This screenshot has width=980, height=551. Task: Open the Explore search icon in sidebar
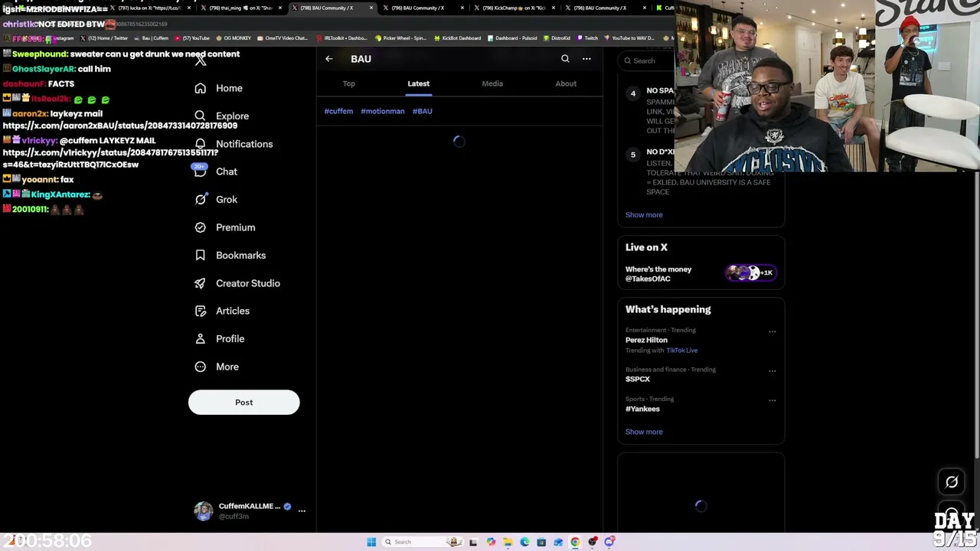point(200,116)
